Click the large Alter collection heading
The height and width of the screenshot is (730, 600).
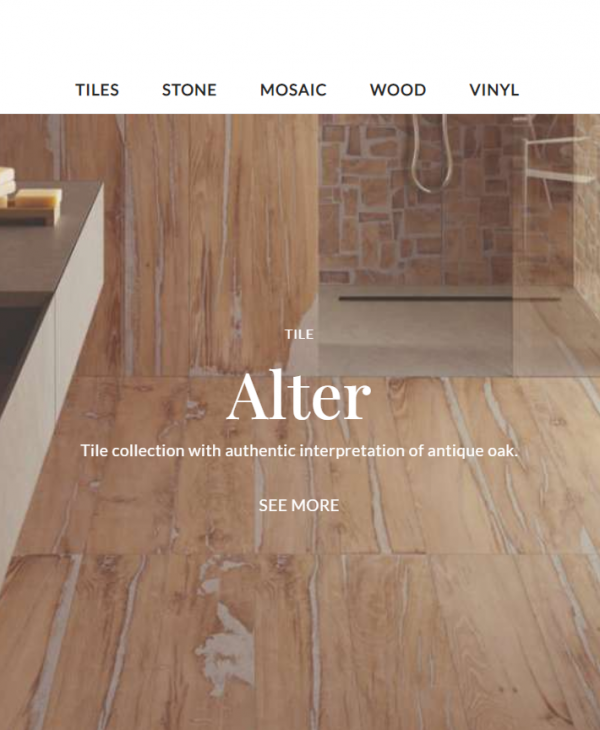(299, 397)
